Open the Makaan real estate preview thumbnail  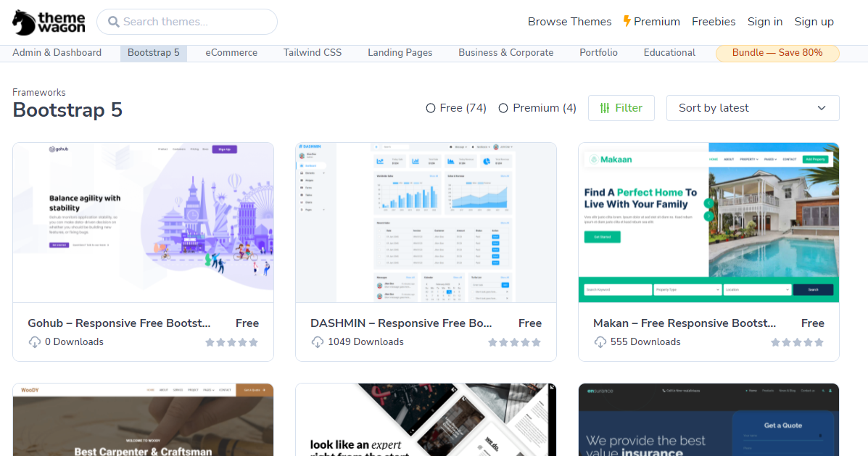point(708,223)
